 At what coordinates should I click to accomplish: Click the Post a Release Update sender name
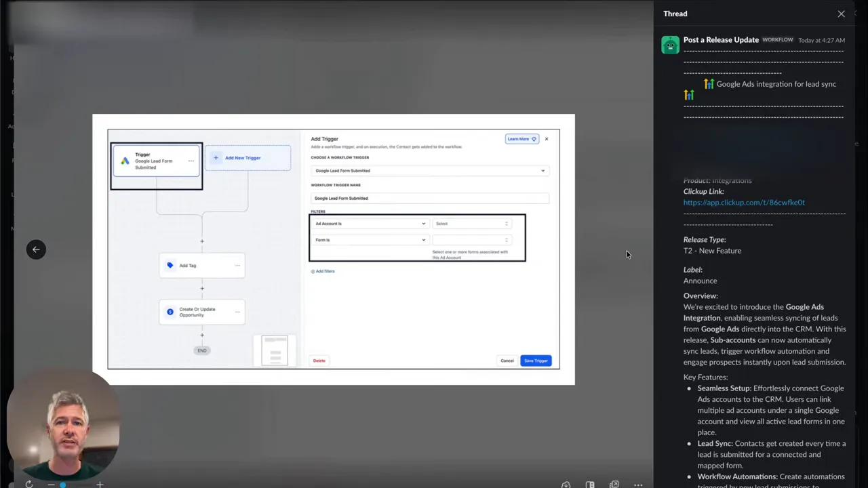point(721,40)
